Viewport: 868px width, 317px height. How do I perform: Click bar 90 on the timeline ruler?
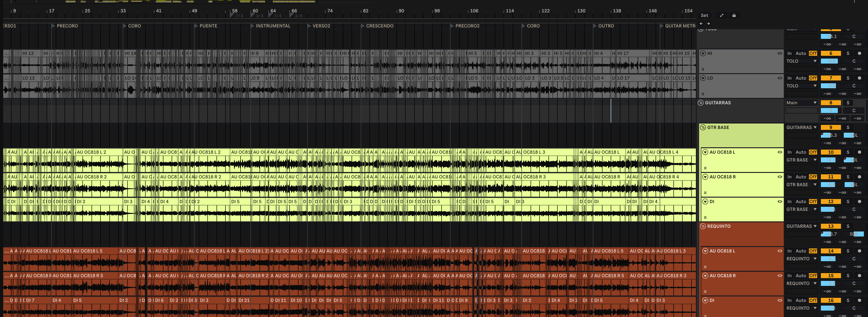[401, 11]
